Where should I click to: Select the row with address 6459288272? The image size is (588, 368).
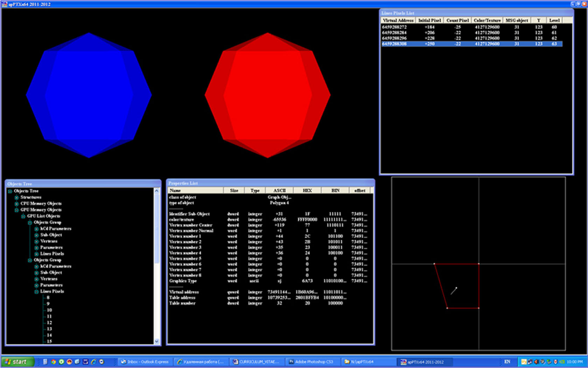pyautogui.click(x=394, y=27)
